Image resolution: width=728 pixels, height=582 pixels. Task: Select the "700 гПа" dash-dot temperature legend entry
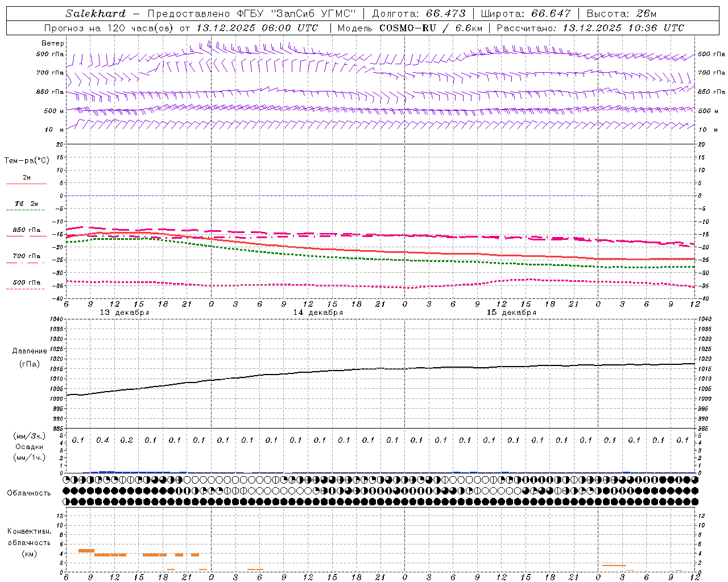click(27, 256)
